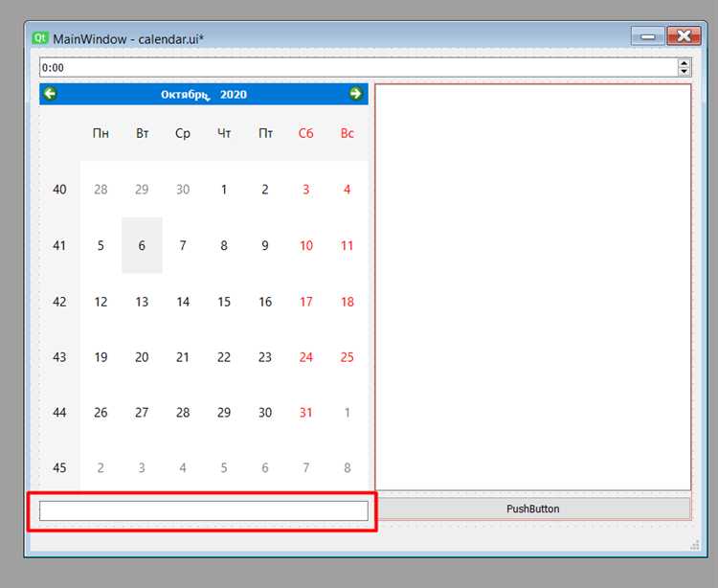Decrease time with spin box down arrow
This screenshot has width=718, height=588.
(684, 72)
